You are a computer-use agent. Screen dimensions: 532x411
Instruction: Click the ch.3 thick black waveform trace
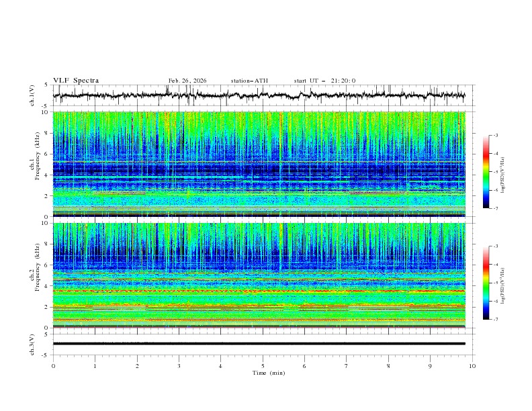pos(259,344)
